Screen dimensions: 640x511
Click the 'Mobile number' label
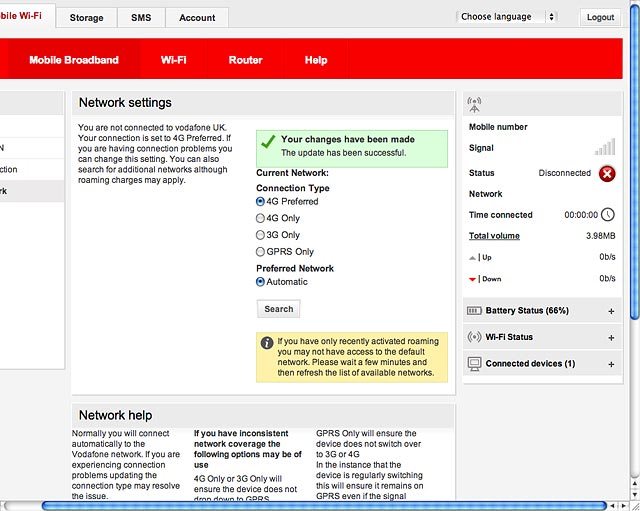pos(498,127)
